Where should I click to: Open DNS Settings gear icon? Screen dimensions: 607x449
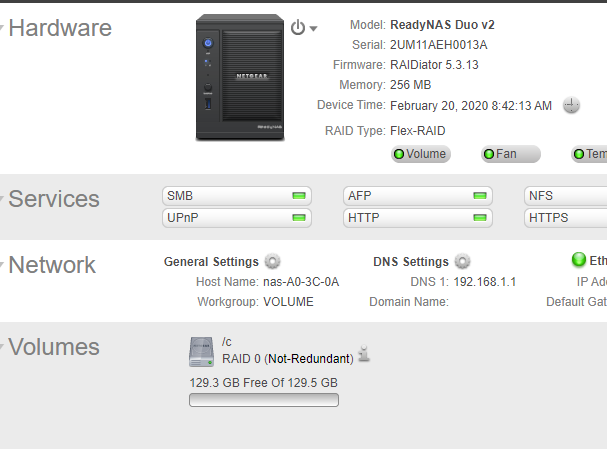(x=462, y=261)
